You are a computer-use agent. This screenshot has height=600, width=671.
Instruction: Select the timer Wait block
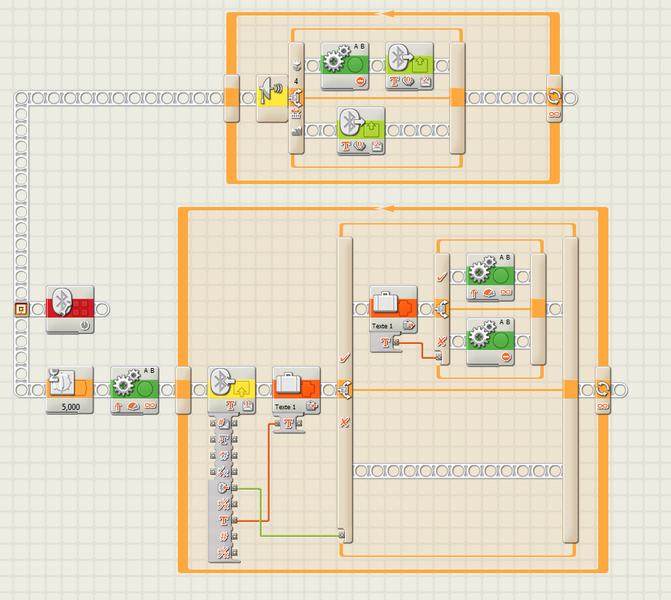point(70,384)
